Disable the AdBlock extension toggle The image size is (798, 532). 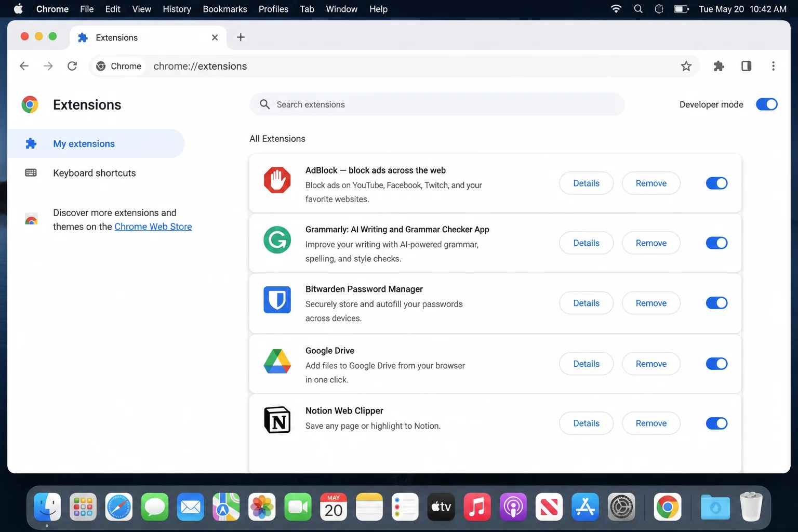(x=716, y=183)
